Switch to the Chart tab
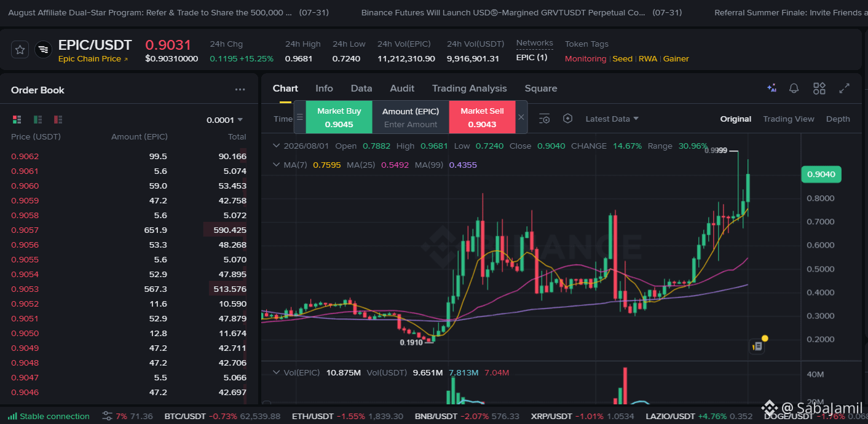Viewport: 868px width, 424px height. (285, 88)
